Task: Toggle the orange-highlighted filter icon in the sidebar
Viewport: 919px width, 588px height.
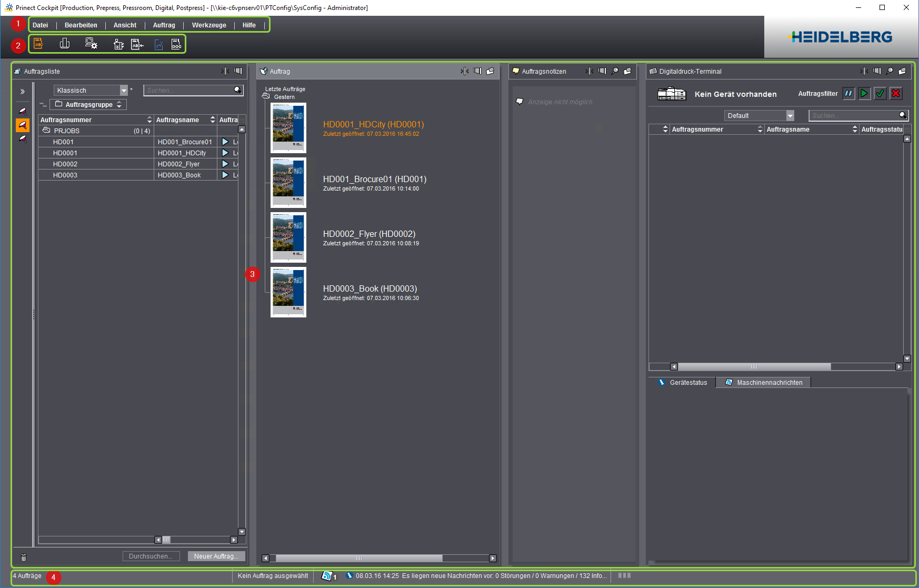Action: [23, 125]
